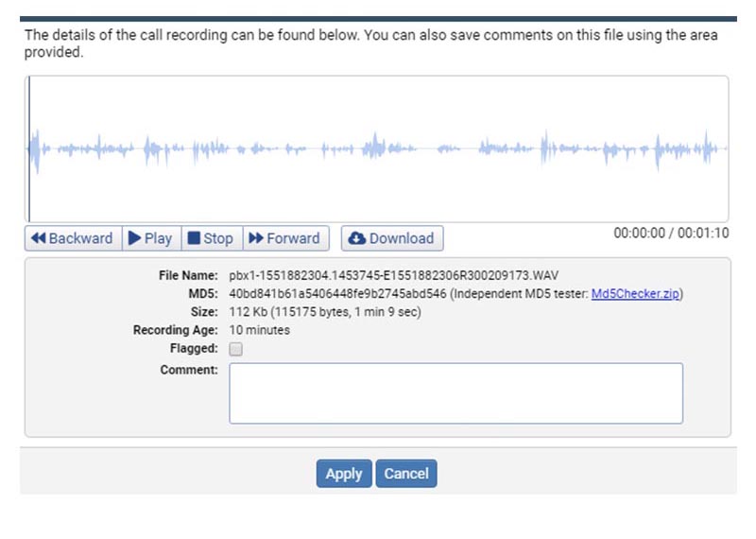This screenshot has height=539, width=756.
Task: Tick the Flagged checkbox
Action: tap(235, 349)
